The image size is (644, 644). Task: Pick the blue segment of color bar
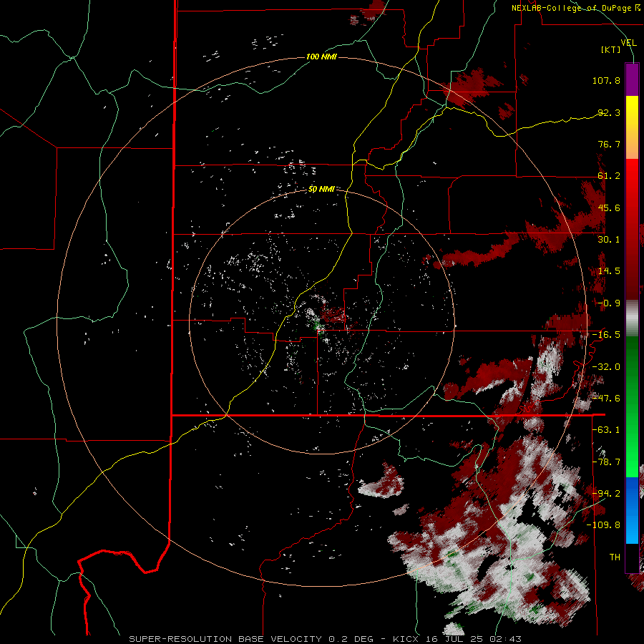632,510
